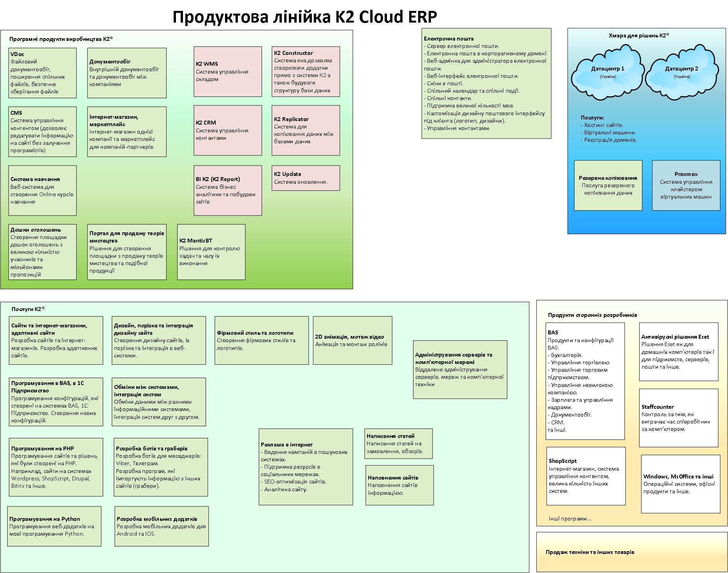Click the Наповнення сайтів box
The height and width of the screenshot is (573, 728).
(399, 485)
